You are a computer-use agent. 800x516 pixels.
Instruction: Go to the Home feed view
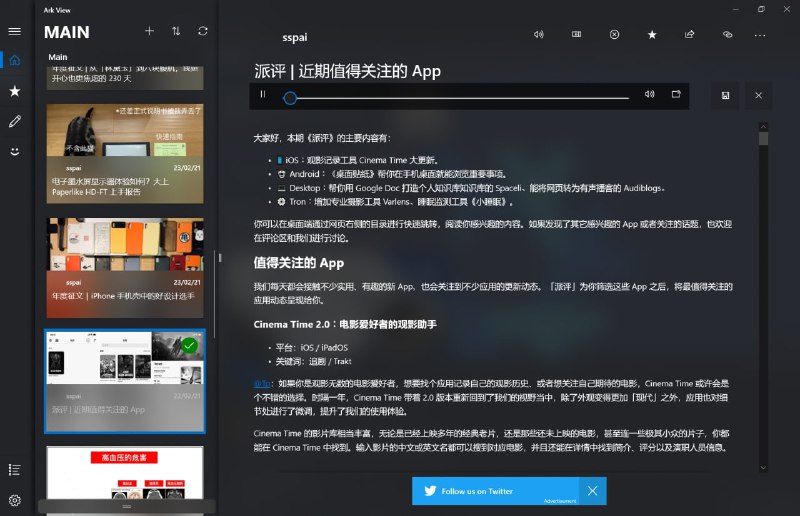(14, 60)
